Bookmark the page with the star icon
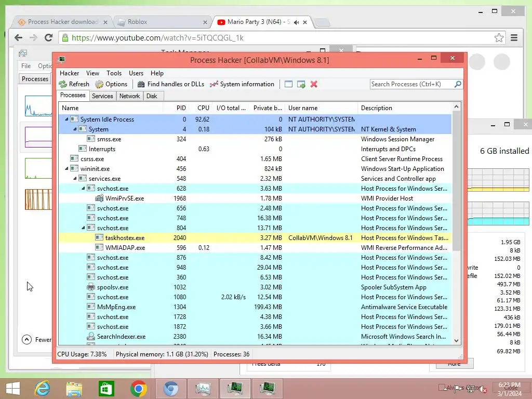Image resolution: width=532 pixels, height=399 pixels. click(499, 37)
